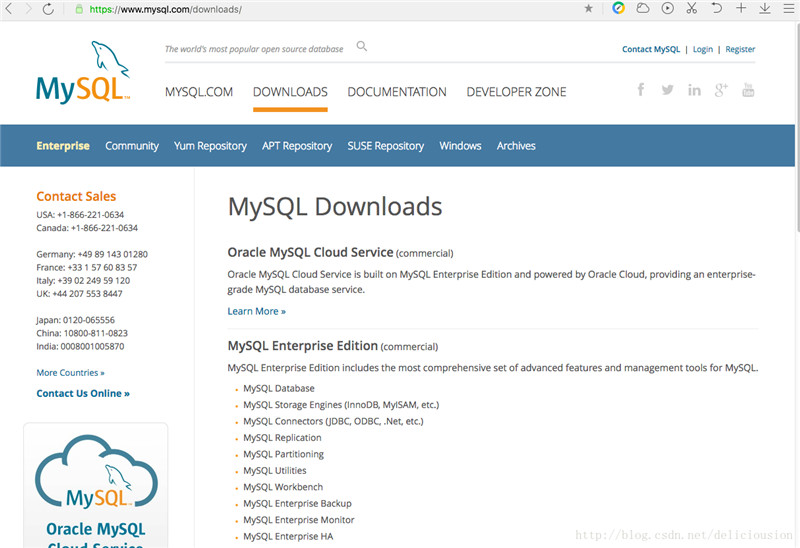
Task: Open MySQL Google Plus icon
Action: (x=721, y=90)
